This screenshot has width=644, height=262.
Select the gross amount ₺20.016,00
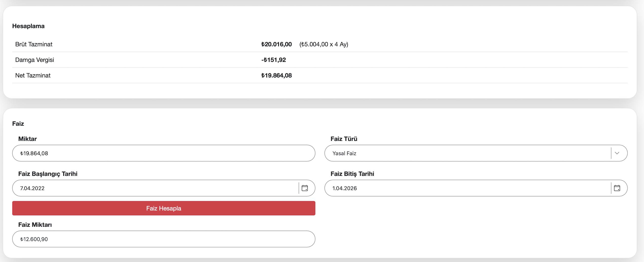click(x=276, y=44)
